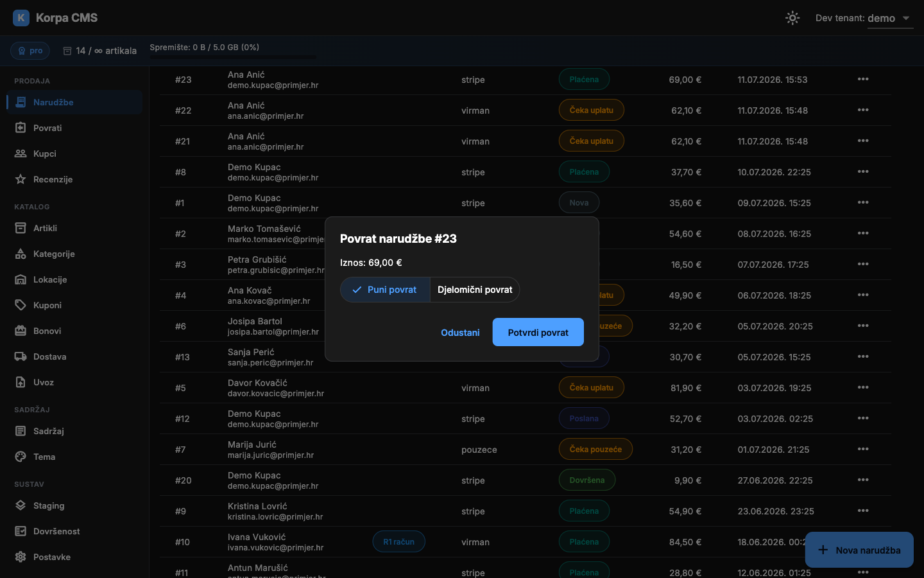This screenshot has width=924, height=578.
Task: Open Narudžbe in the sidebar
Action: coord(74,102)
